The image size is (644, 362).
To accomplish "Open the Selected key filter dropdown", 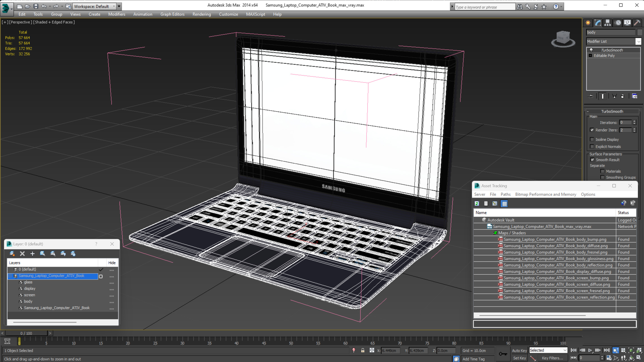I will [x=565, y=350].
